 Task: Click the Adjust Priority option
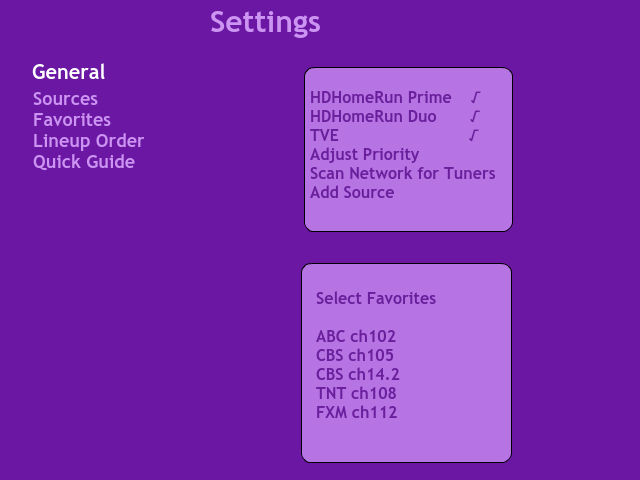(x=364, y=155)
